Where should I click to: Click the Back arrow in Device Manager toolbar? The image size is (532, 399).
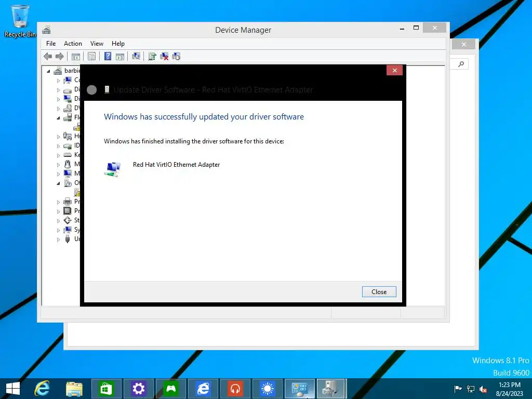tap(48, 56)
